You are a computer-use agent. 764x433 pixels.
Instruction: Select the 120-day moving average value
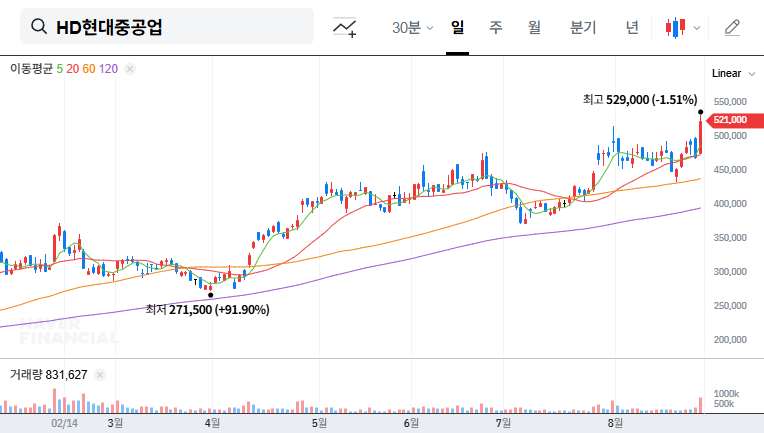pyautogui.click(x=108, y=69)
